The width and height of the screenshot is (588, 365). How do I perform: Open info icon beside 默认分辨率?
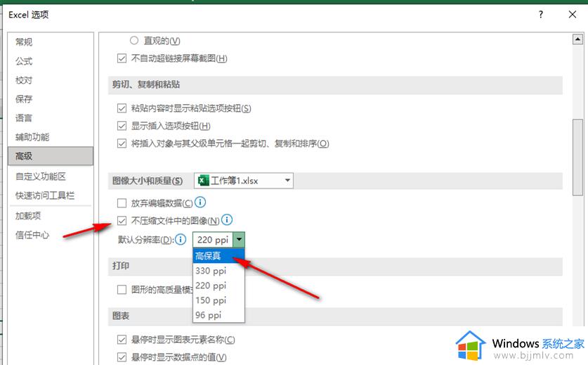tap(181, 239)
